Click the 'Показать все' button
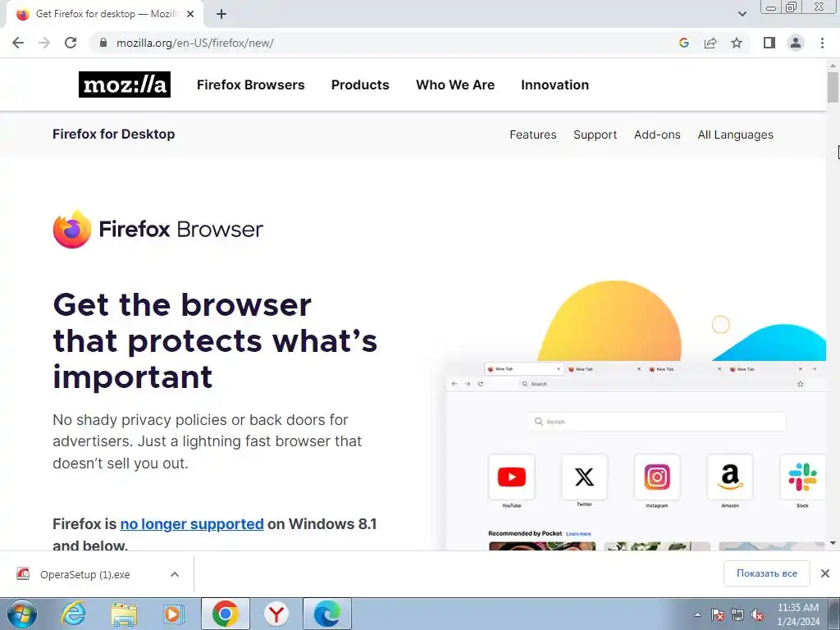This screenshot has width=840, height=630. pyautogui.click(x=767, y=573)
